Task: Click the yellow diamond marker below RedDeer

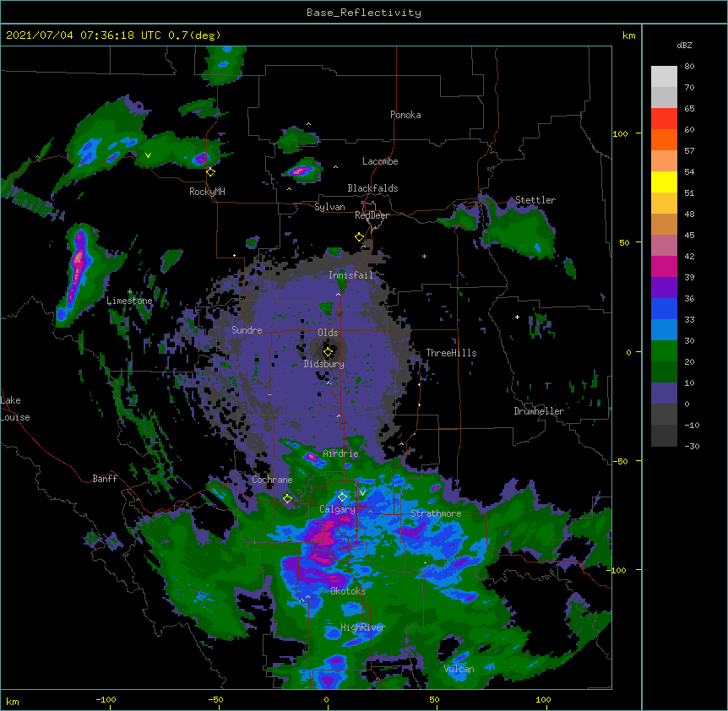Action: [359, 237]
